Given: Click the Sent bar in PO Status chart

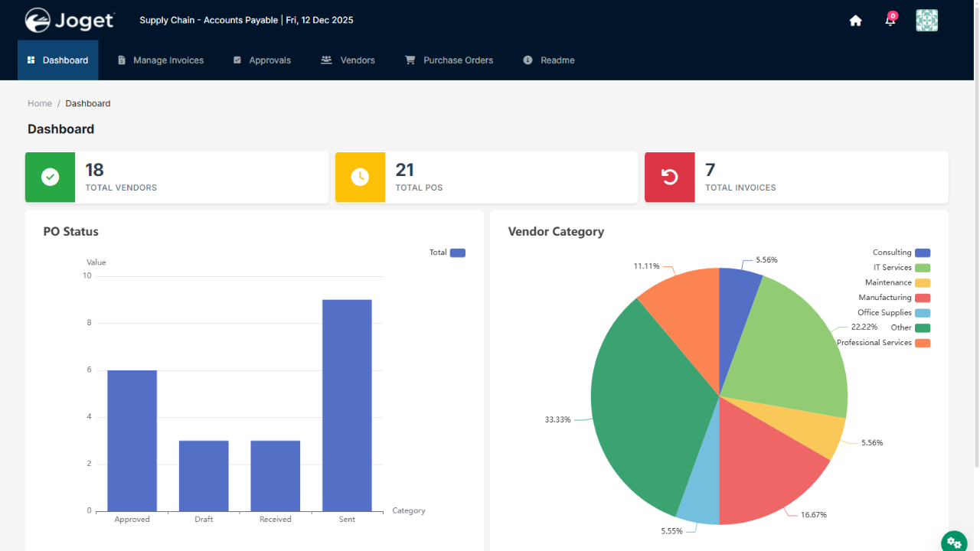Looking at the screenshot, I should tap(347, 406).
